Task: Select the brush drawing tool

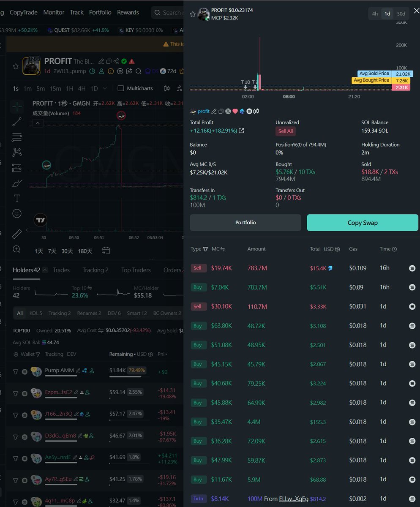Action: 17,183
